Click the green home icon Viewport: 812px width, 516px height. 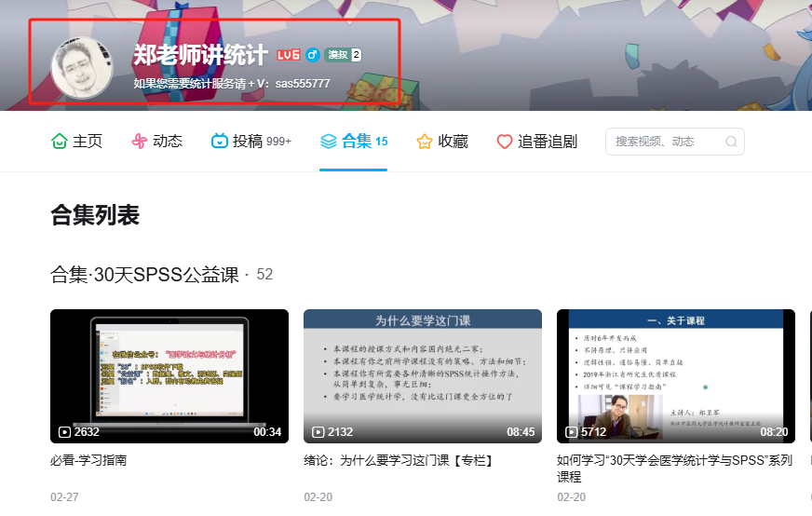59,141
